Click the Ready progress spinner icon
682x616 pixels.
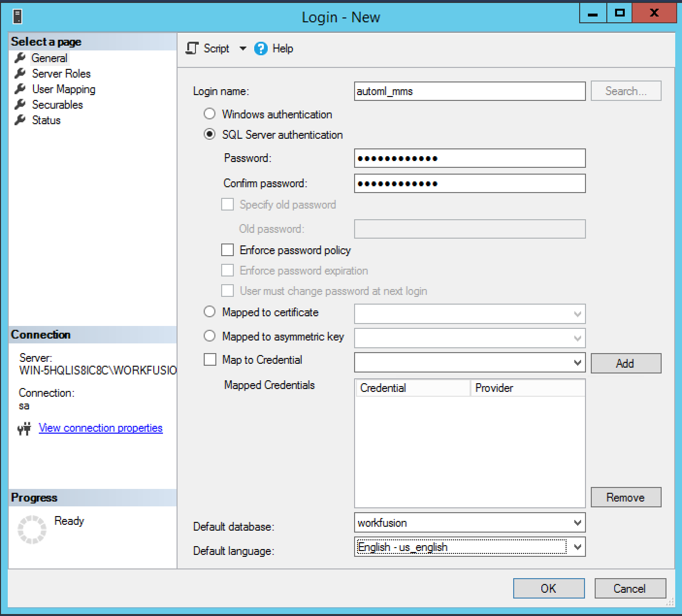(x=32, y=529)
